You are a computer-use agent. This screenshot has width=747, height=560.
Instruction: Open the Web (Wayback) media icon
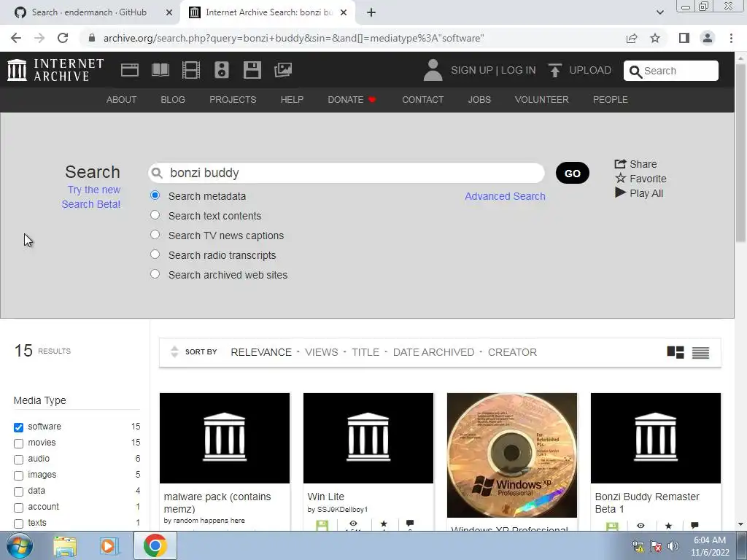(130, 70)
